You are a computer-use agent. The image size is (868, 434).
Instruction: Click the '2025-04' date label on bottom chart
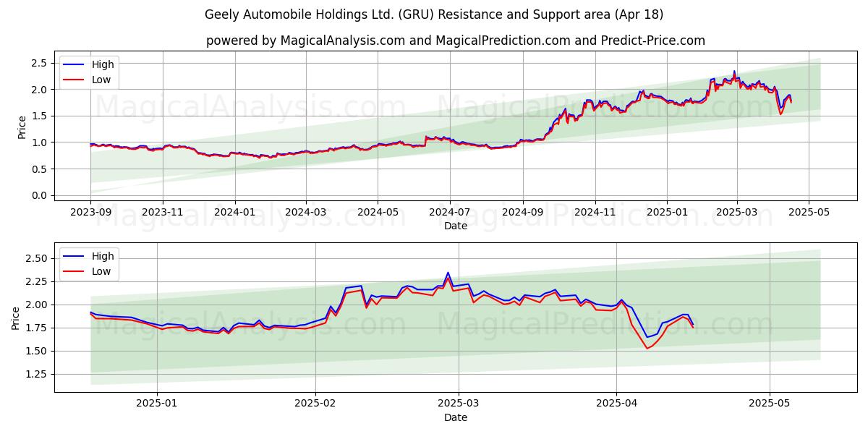click(x=618, y=404)
